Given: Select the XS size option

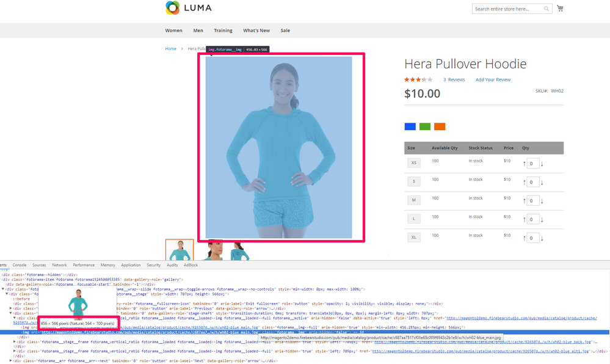Looking at the screenshot, I should [x=414, y=163].
